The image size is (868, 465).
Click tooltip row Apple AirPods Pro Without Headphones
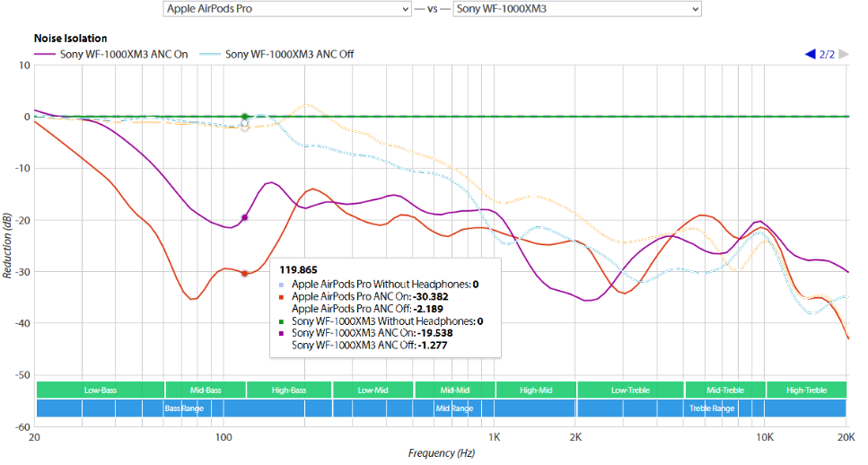click(379, 285)
